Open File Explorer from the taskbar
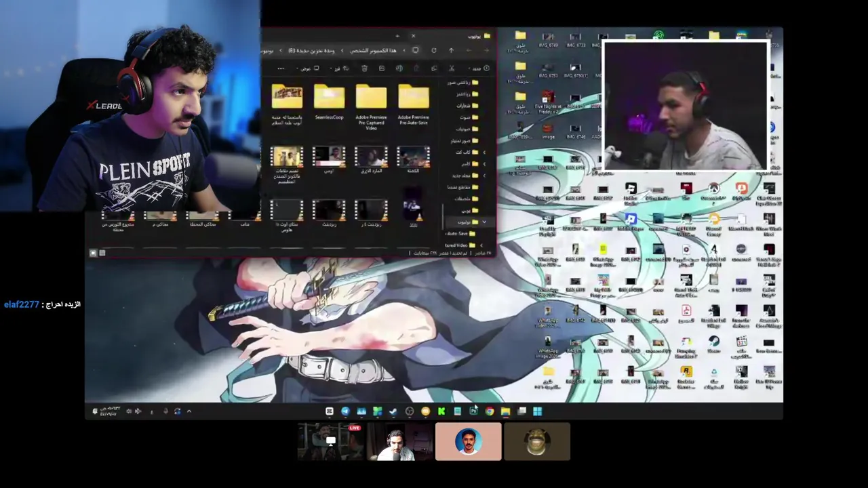Screen dimensions: 868x488 [506, 411]
